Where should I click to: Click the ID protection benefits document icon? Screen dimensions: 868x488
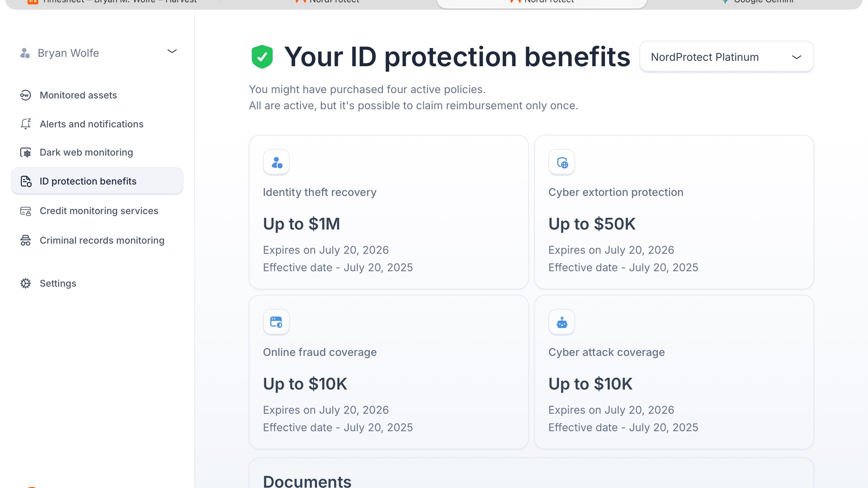(26, 181)
